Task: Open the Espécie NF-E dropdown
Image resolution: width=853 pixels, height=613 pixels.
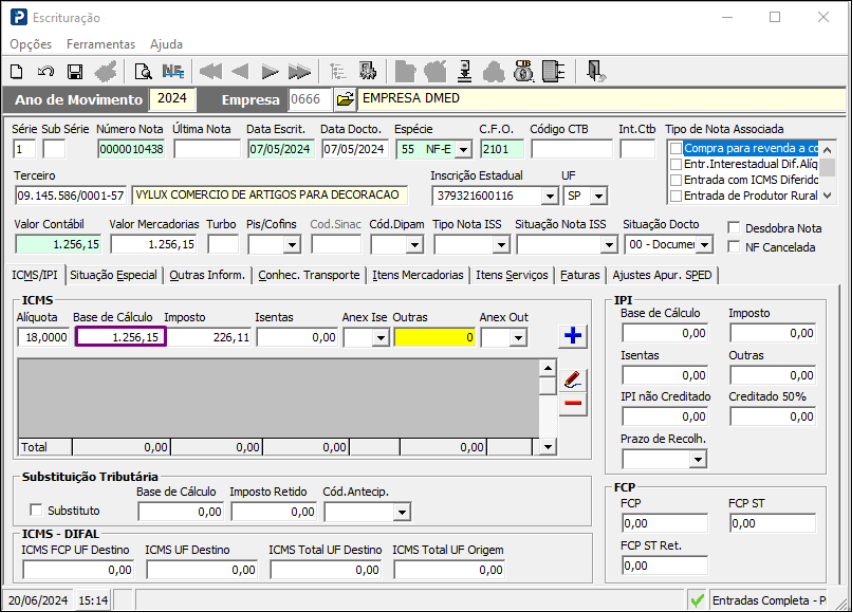Action: [463, 149]
